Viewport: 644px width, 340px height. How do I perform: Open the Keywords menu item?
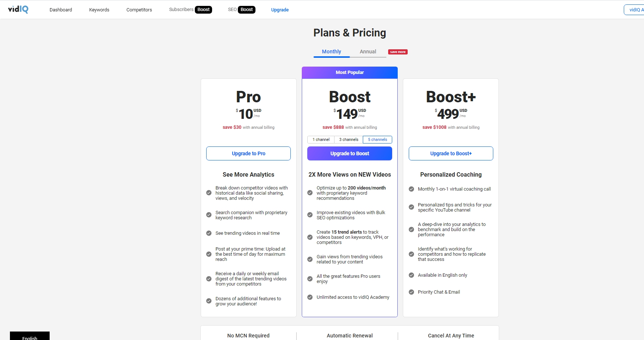(99, 10)
